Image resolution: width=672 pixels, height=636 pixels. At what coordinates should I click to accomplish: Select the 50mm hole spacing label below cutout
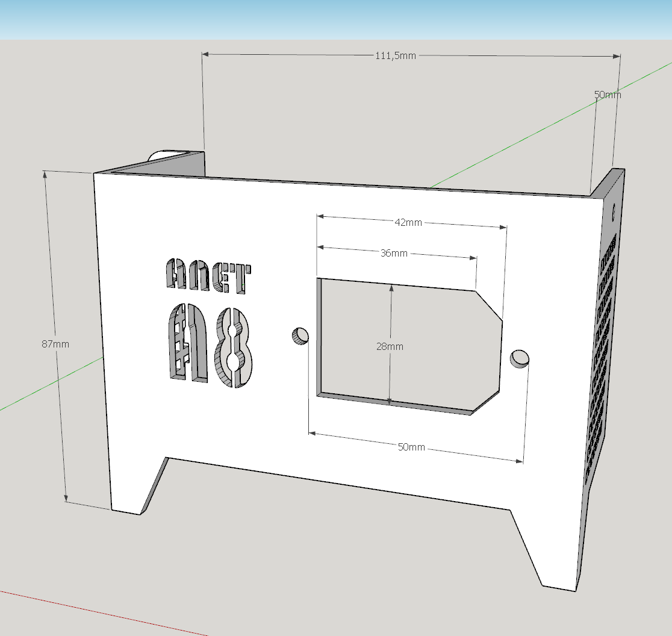411,447
